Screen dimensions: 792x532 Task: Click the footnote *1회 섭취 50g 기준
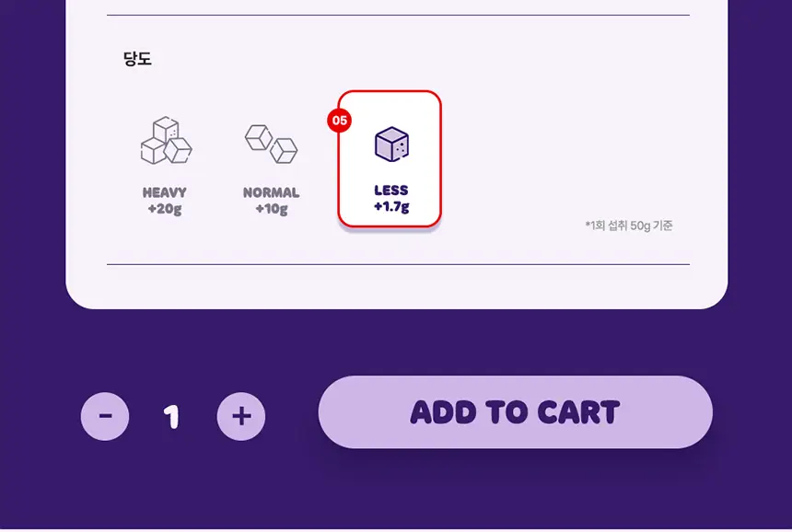click(629, 226)
